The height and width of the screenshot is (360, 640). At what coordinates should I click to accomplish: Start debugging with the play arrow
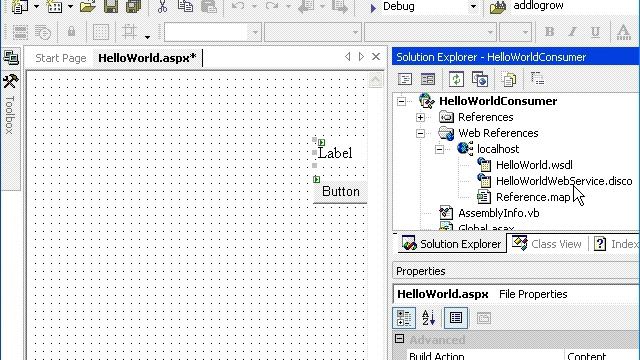(x=373, y=8)
